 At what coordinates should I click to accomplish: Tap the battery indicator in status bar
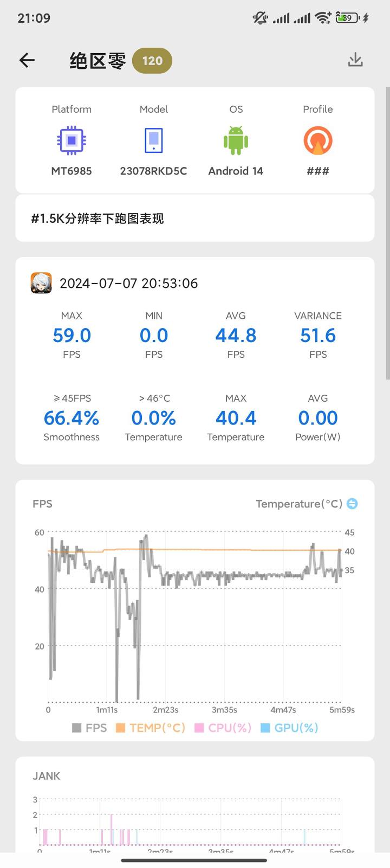point(347,18)
